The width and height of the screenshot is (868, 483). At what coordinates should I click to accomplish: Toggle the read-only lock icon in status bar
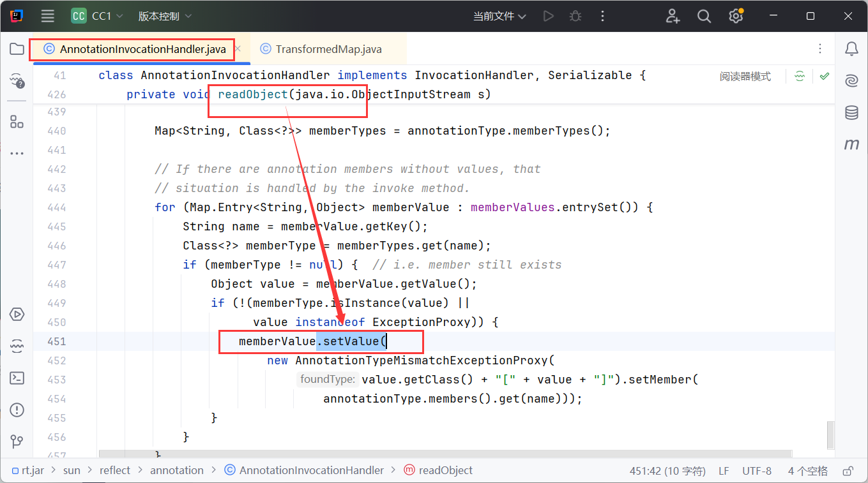tap(848, 471)
